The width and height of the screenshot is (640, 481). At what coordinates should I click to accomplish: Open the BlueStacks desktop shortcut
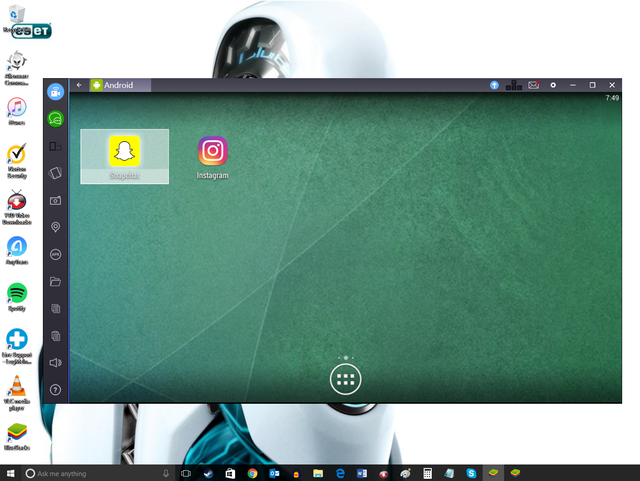pyautogui.click(x=17, y=437)
